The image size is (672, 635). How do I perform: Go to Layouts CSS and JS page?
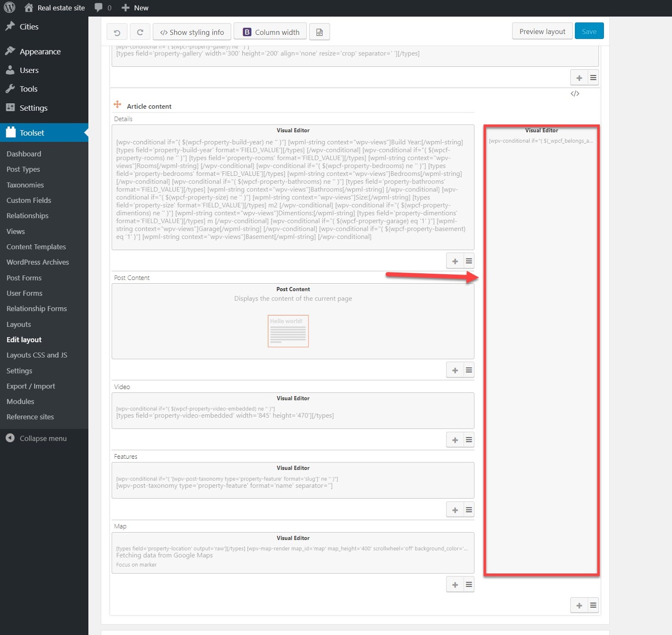[37, 355]
